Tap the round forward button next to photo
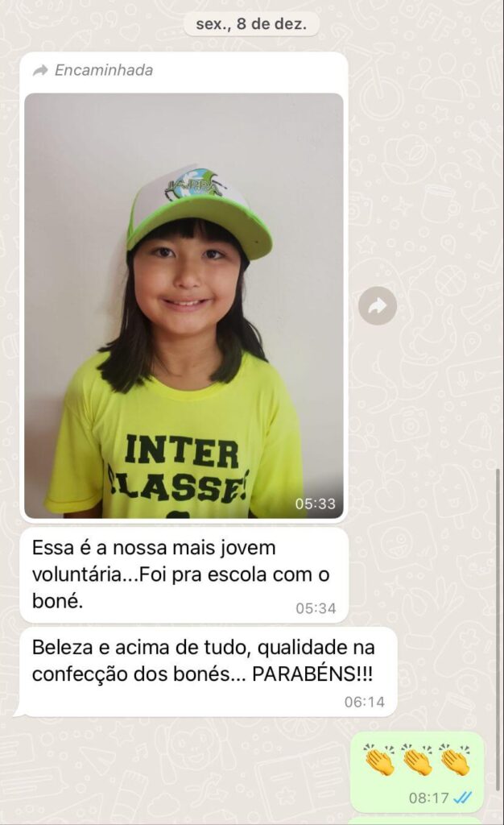504x825 pixels. pyautogui.click(x=378, y=305)
